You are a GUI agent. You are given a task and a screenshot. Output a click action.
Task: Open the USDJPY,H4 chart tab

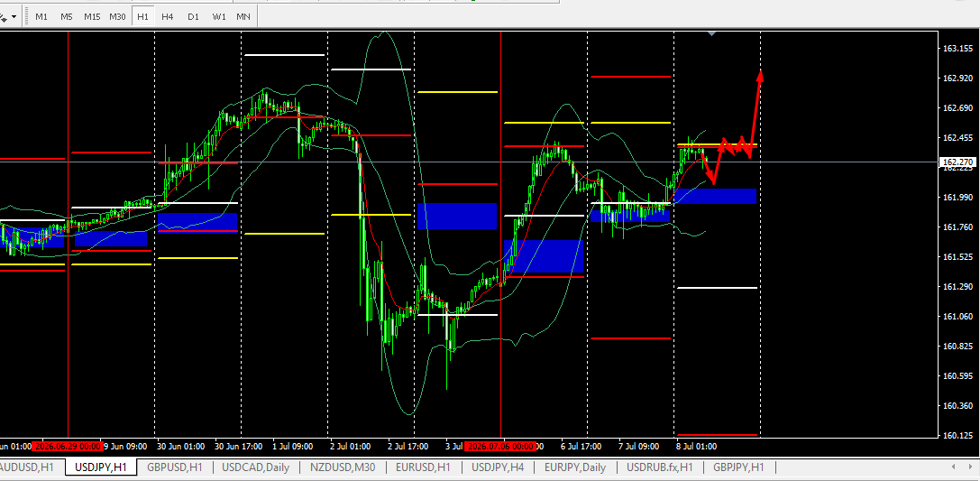[499, 467]
